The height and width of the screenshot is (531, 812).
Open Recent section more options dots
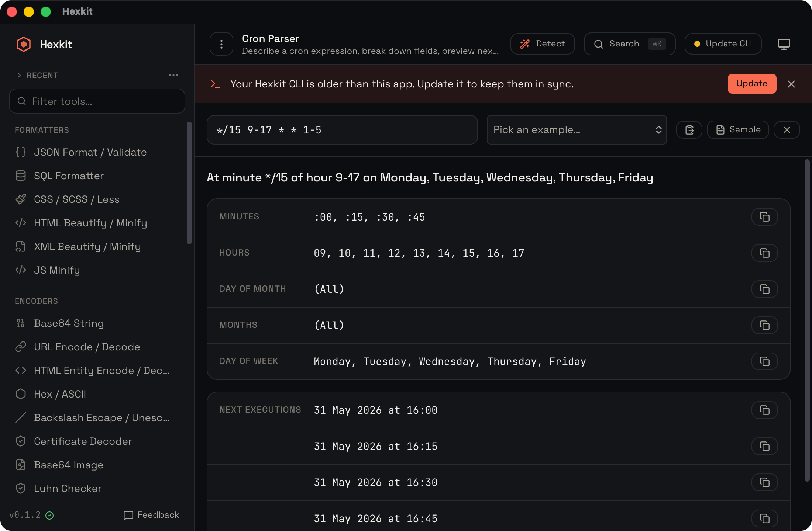click(x=173, y=75)
